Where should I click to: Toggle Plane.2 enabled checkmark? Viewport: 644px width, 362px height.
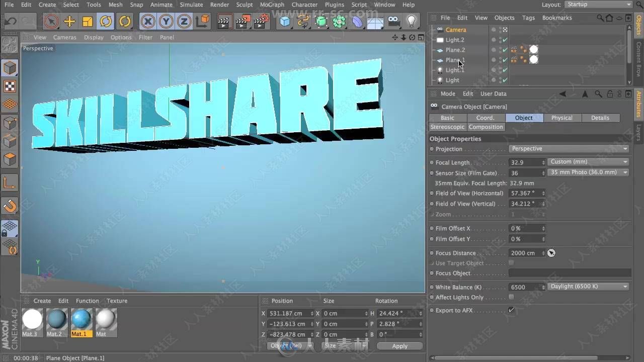tap(505, 50)
